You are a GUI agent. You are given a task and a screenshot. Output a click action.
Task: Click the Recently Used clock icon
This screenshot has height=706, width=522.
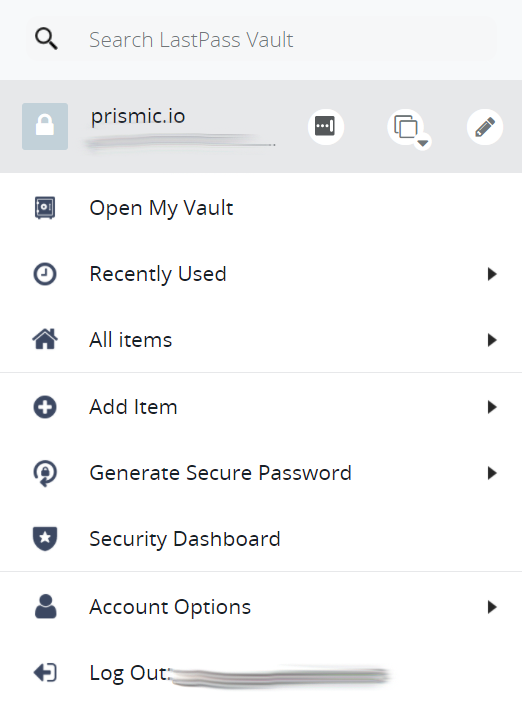(x=45, y=274)
